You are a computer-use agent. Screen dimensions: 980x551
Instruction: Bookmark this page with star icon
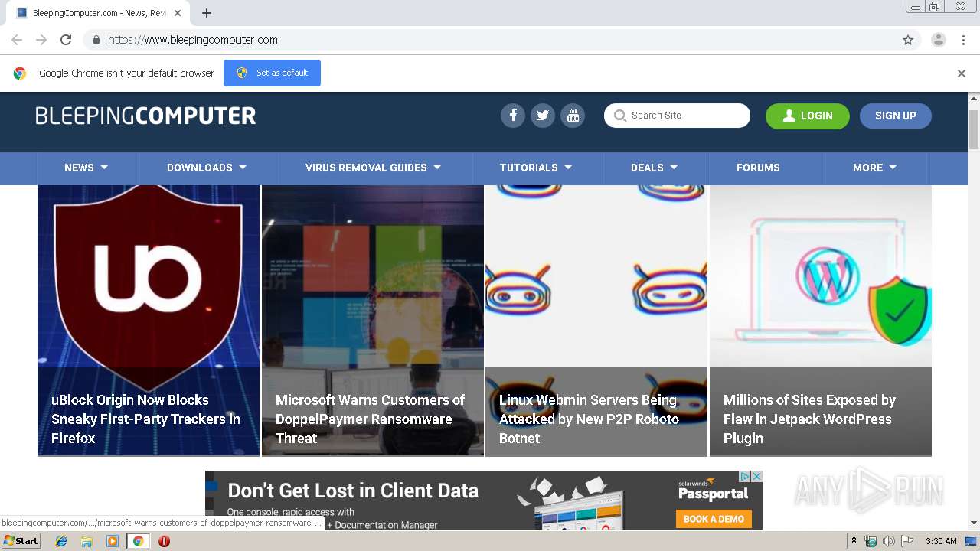point(908,40)
